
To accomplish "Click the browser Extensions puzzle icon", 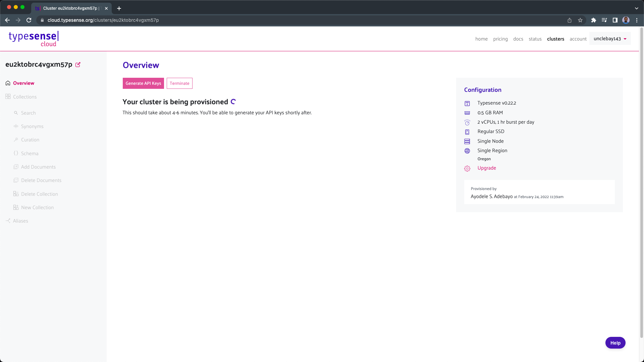I will tap(593, 20).
